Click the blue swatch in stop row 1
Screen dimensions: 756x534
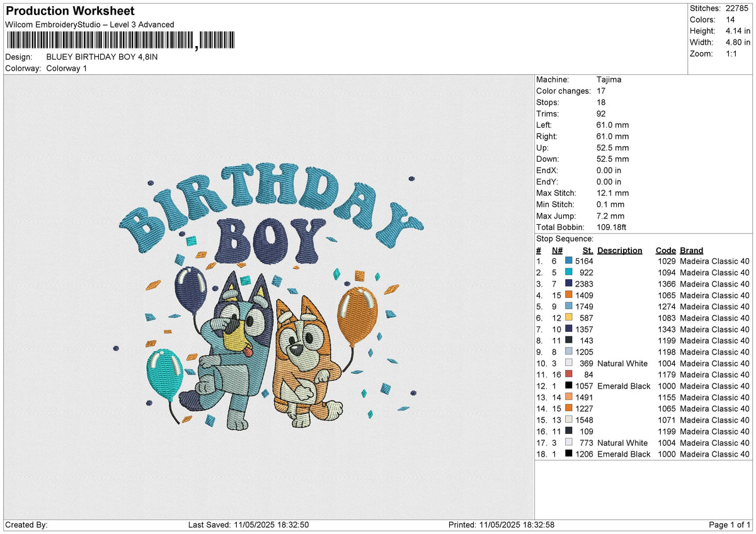point(569,261)
